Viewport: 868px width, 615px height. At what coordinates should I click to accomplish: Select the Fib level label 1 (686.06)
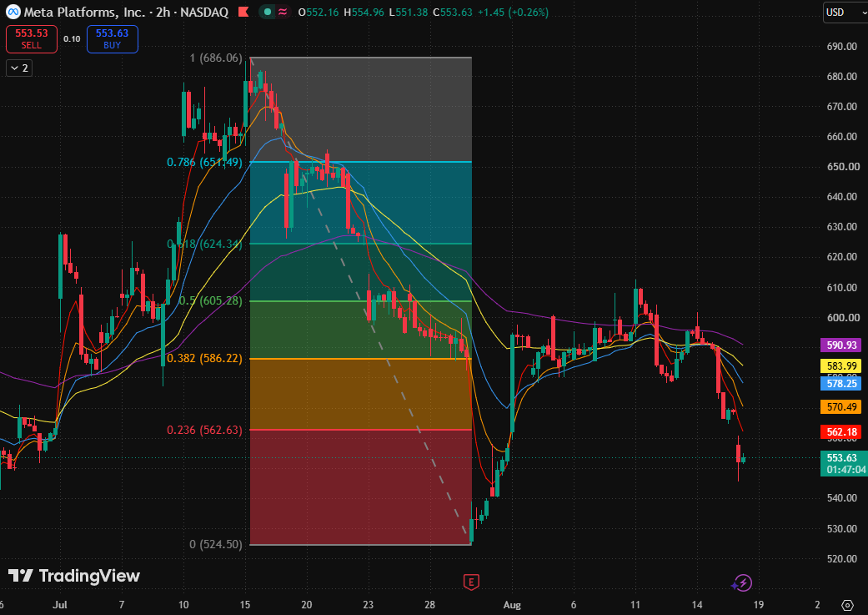coord(216,58)
